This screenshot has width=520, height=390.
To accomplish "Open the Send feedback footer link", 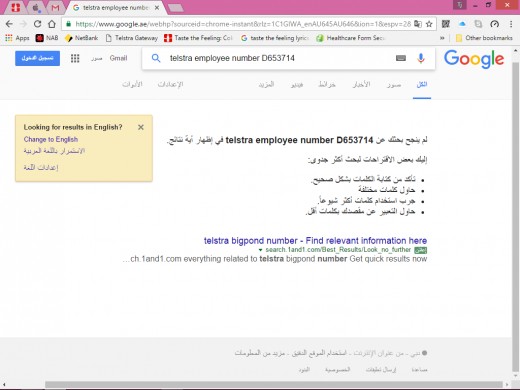I will (381, 369).
